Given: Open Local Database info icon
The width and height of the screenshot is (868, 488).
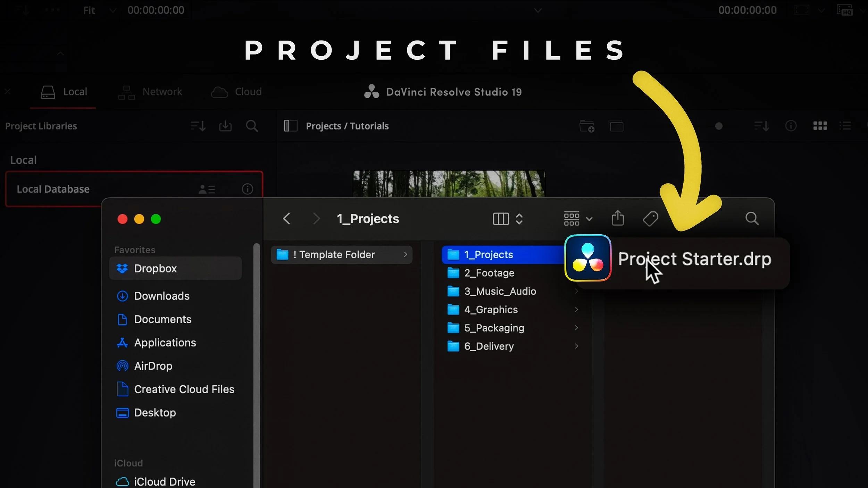Looking at the screenshot, I should (x=247, y=189).
